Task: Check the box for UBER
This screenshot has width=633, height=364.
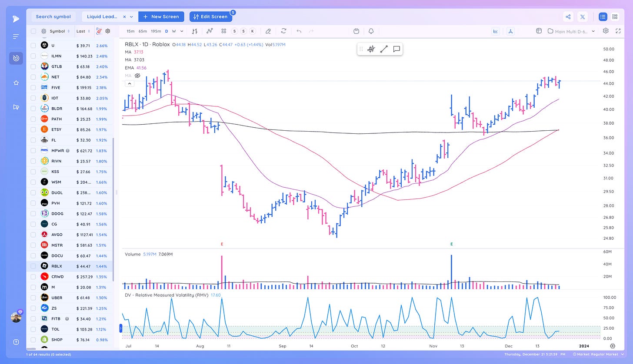Action: point(33,298)
